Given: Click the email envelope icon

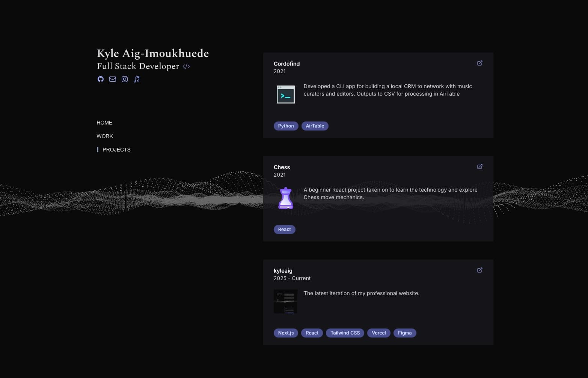Looking at the screenshot, I should click(x=113, y=79).
